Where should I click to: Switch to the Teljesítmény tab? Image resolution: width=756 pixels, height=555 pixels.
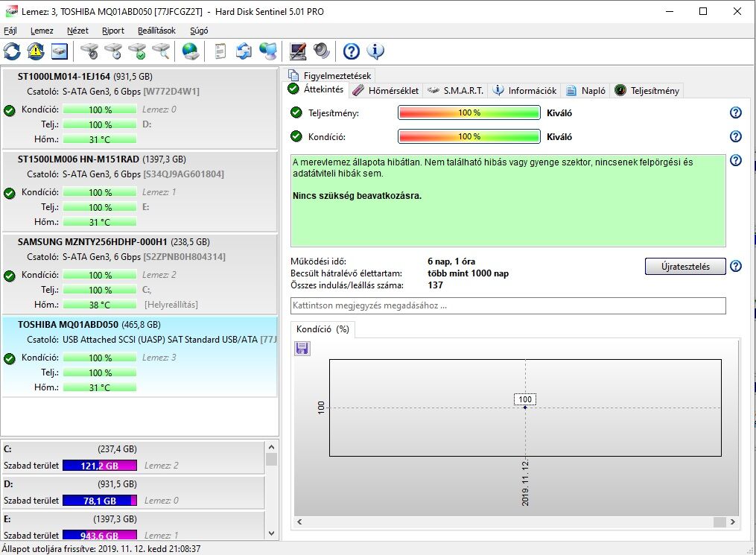[647, 91]
